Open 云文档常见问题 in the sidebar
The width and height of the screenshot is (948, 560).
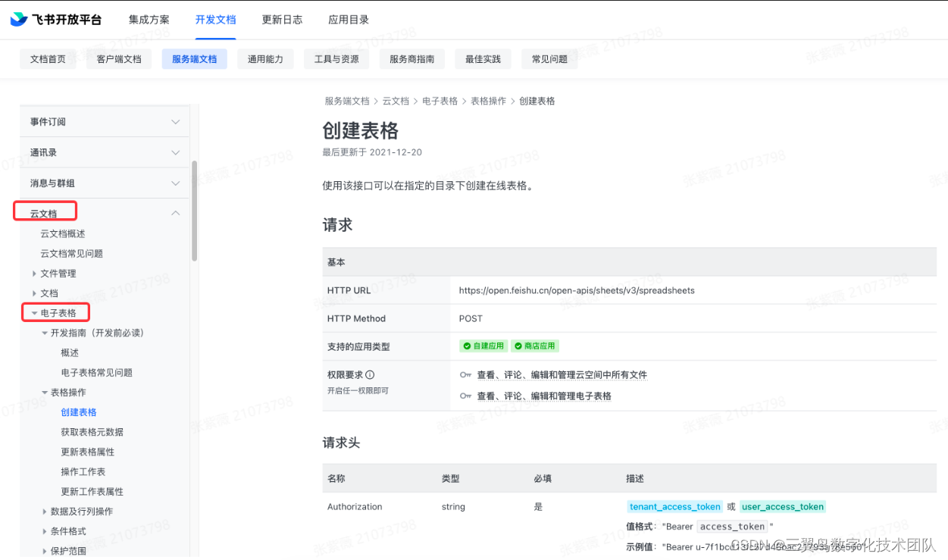(x=71, y=254)
